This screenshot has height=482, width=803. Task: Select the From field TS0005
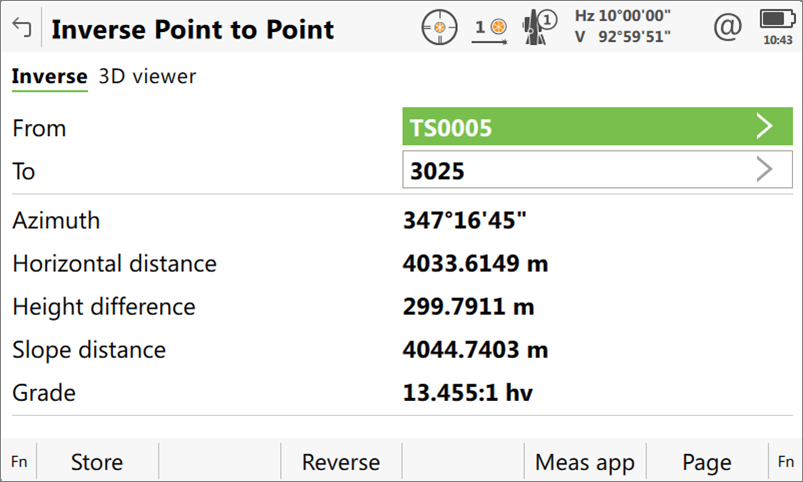click(x=575, y=127)
